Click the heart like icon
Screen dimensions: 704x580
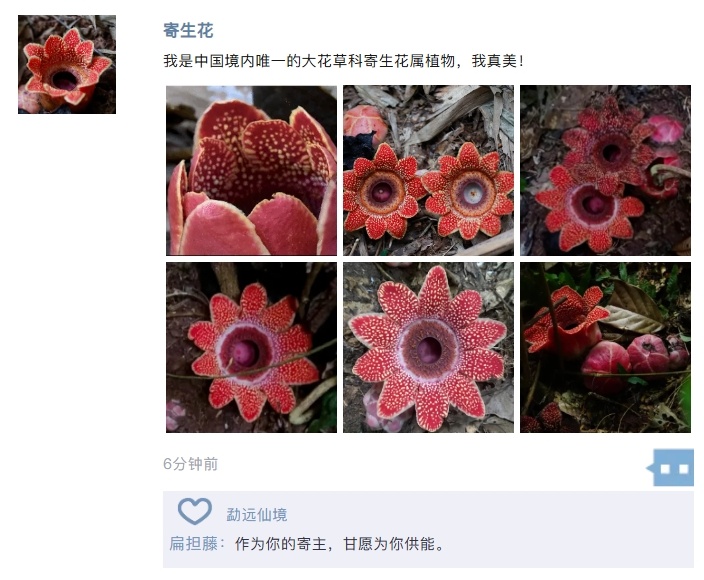194,511
